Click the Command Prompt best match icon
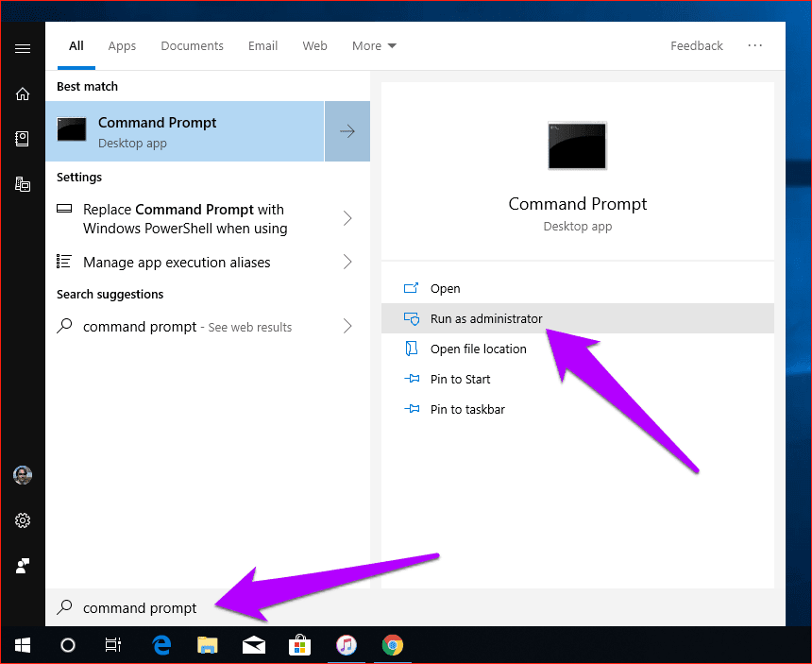This screenshot has width=812, height=664. [72, 129]
